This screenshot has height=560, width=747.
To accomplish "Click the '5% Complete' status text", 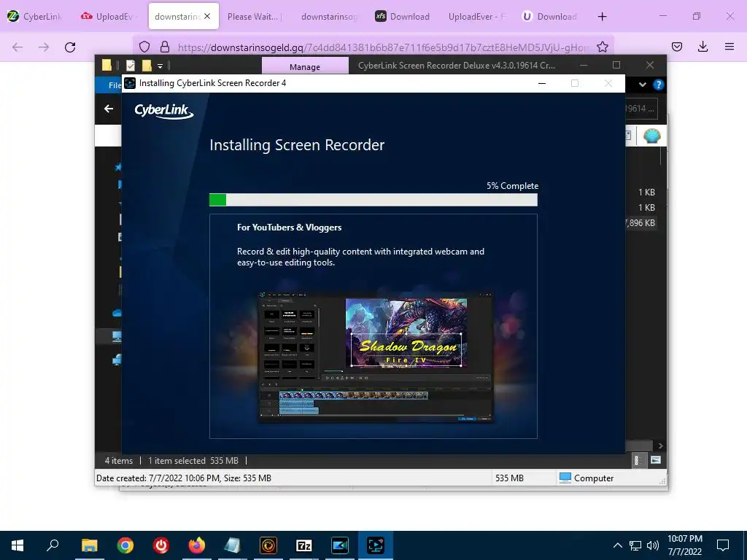I will [512, 186].
